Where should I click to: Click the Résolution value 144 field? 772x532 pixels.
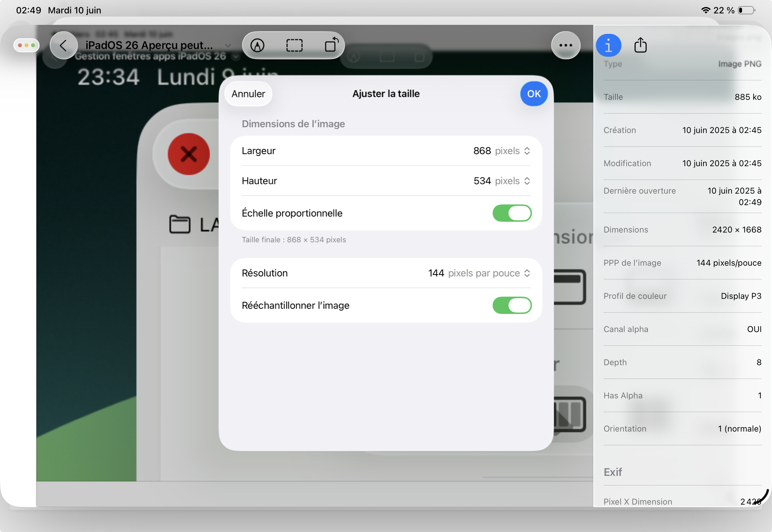(x=436, y=273)
